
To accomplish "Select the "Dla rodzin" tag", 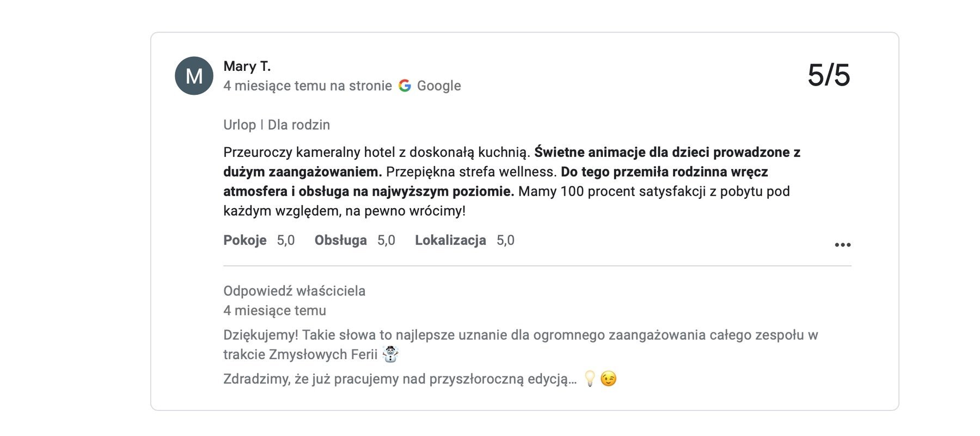I will tap(299, 125).
